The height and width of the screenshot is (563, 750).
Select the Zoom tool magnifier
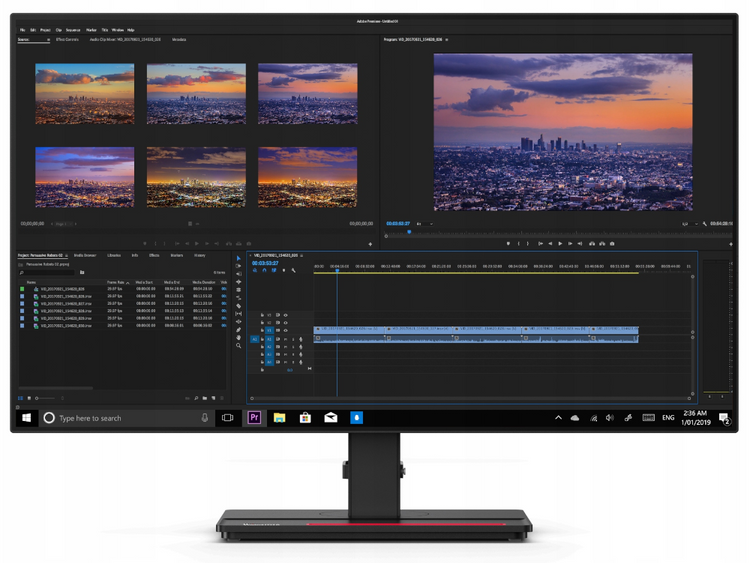[238, 345]
